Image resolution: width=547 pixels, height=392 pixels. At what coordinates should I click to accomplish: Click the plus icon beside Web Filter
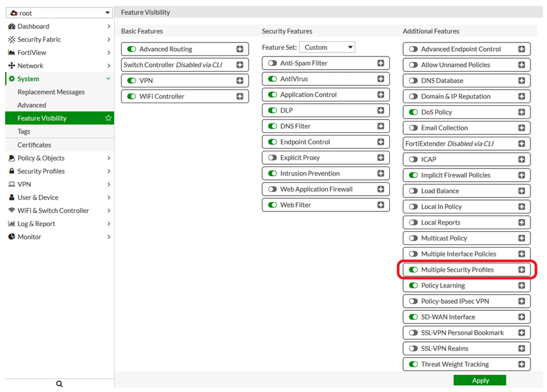click(x=381, y=205)
